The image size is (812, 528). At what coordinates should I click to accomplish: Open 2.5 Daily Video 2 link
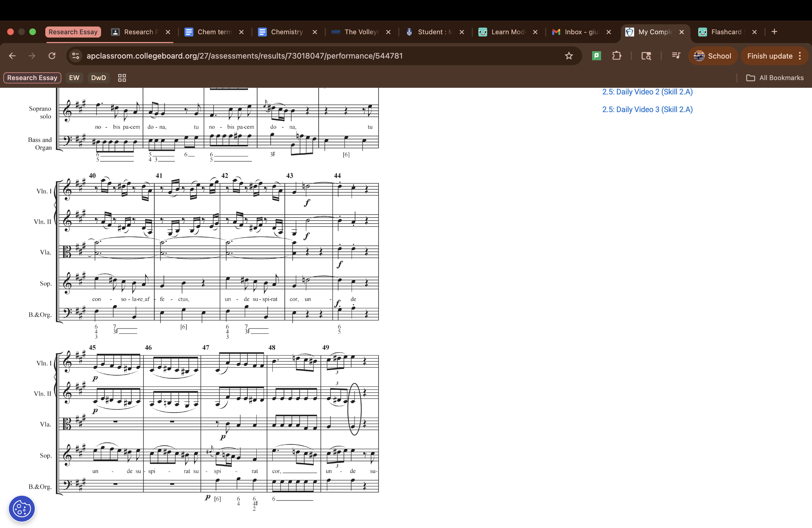tap(647, 92)
